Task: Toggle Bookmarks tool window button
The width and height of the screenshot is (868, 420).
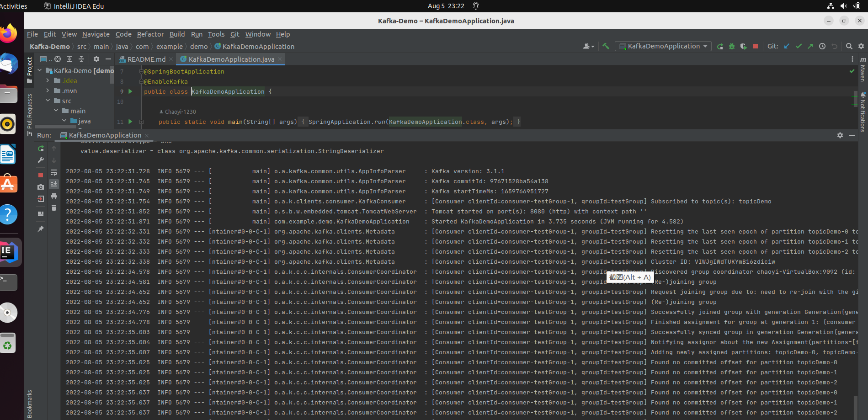Action: click(30, 404)
